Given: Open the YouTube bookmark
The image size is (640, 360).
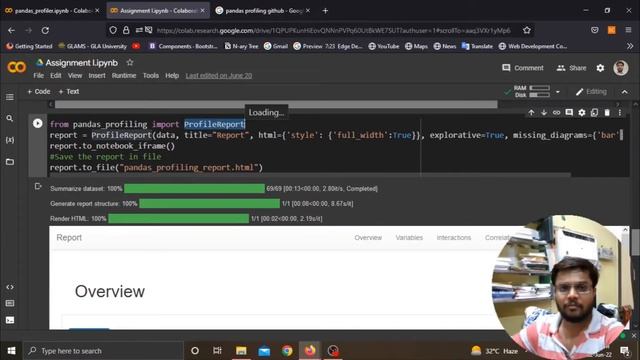Looking at the screenshot, I should 384,46.
